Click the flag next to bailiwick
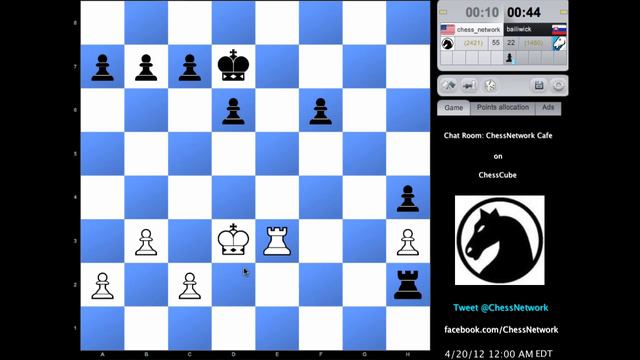The height and width of the screenshot is (360, 640). click(x=559, y=30)
